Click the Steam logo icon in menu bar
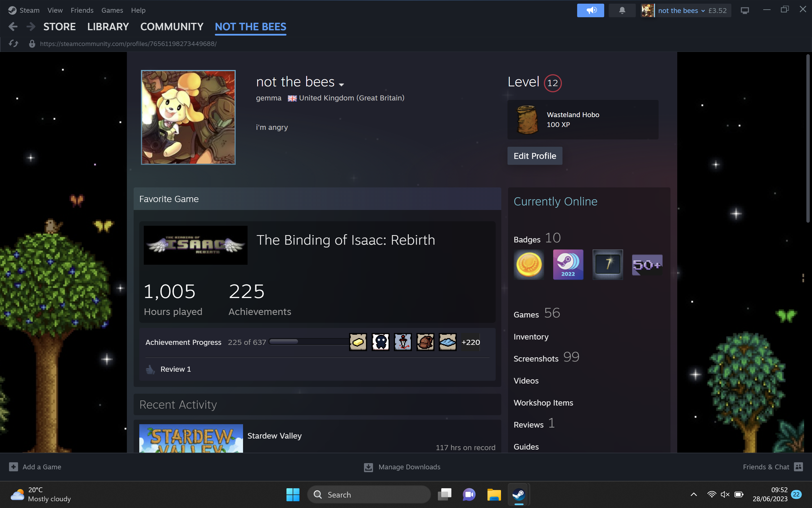The image size is (812, 508). 12,10
